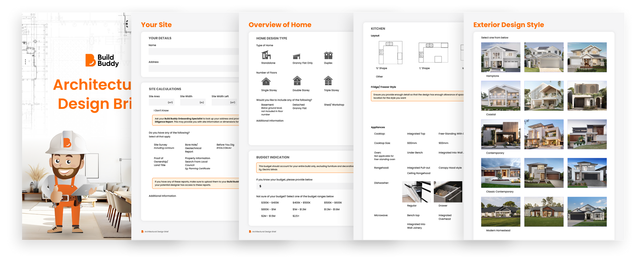Select the left house photo in the Coastal row

(x=501, y=96)
